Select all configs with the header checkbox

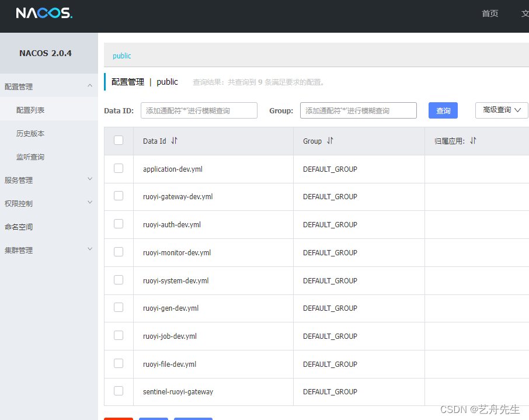pos(119,140)
